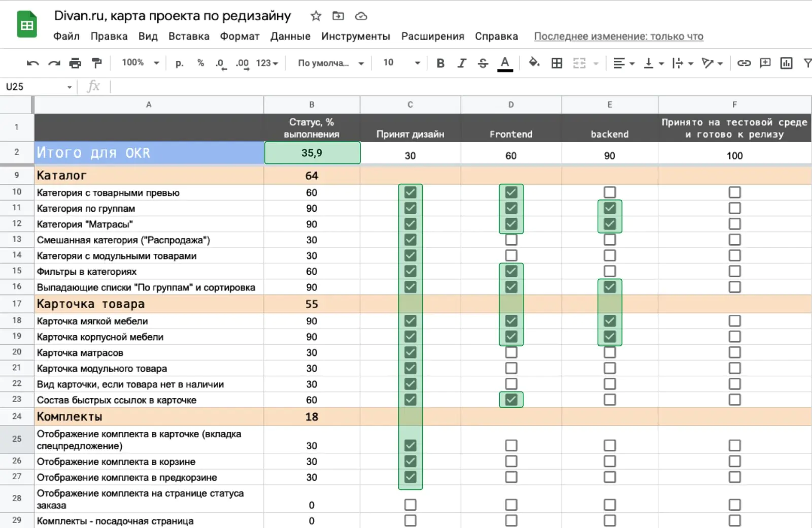Star the document title
Screen dimensions: 812x528
click(x=316, y=16)
